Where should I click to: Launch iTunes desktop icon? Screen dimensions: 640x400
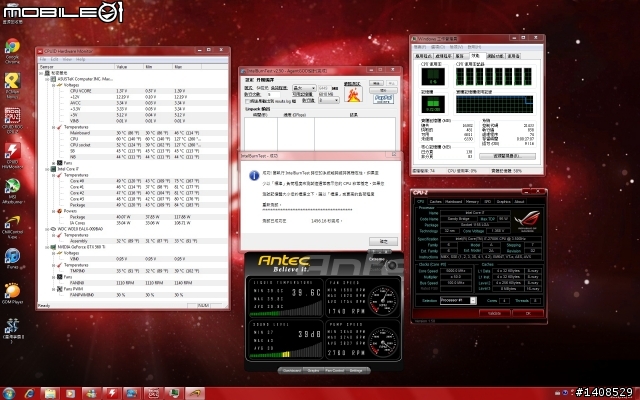coord(12,258)
